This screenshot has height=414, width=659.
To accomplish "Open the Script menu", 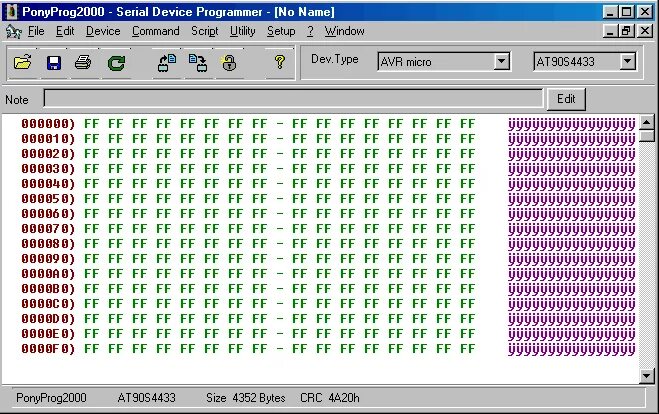I will tap(205, 31).
